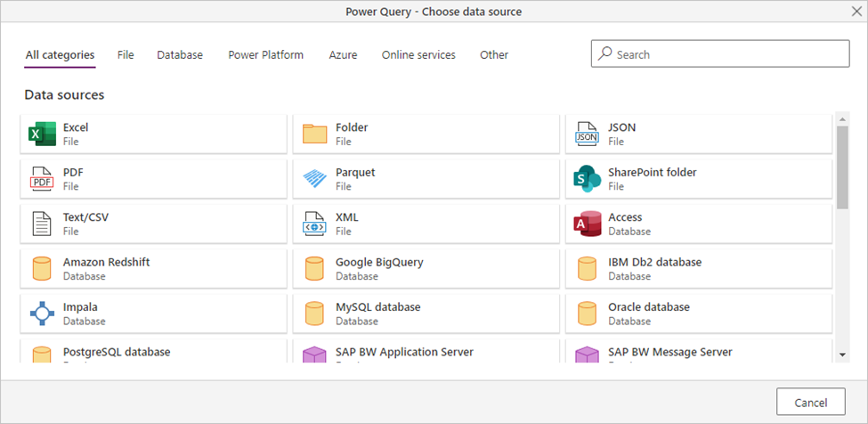Click the "Access" label text
868x424 pixels.
[625, 217]
